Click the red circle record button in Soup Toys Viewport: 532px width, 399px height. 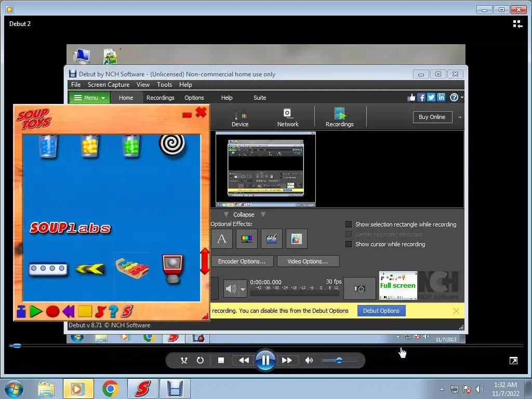pyautogui.click(x=52, y=311)
